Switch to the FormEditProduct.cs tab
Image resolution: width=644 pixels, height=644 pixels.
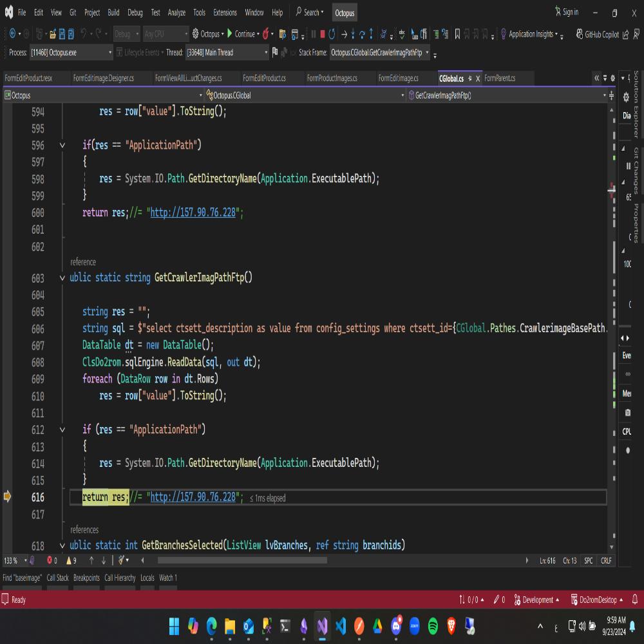(x=264, y=78)
